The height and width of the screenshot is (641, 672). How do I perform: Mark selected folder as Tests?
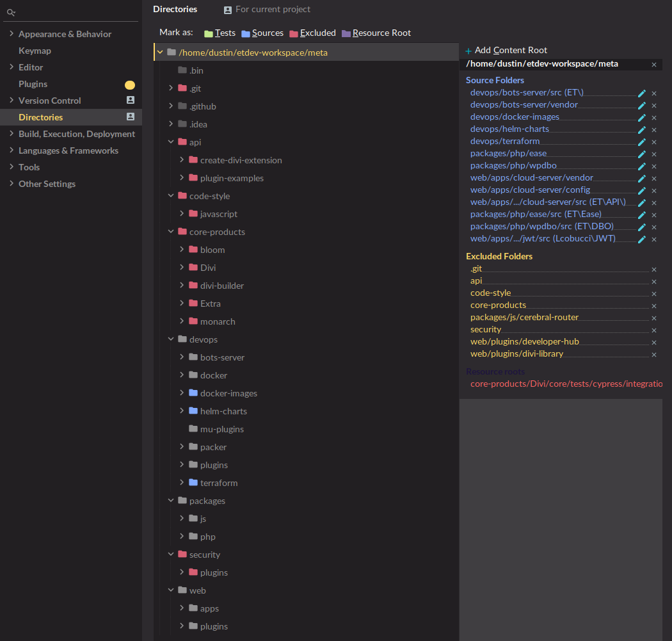pyautogui.click(x=220, y=33)
